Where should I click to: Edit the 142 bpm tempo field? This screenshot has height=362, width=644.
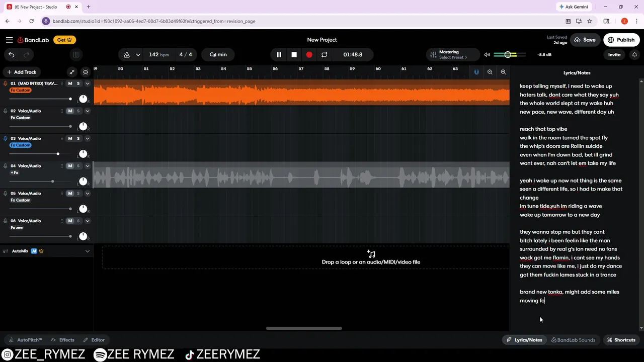pyautogui.click(x=158, y=54)
